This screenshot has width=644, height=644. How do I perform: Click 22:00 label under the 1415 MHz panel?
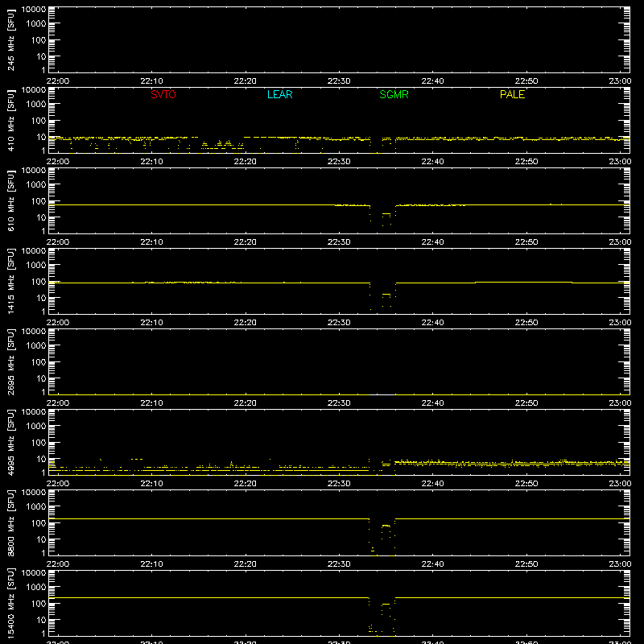click(x=58, y=323)
